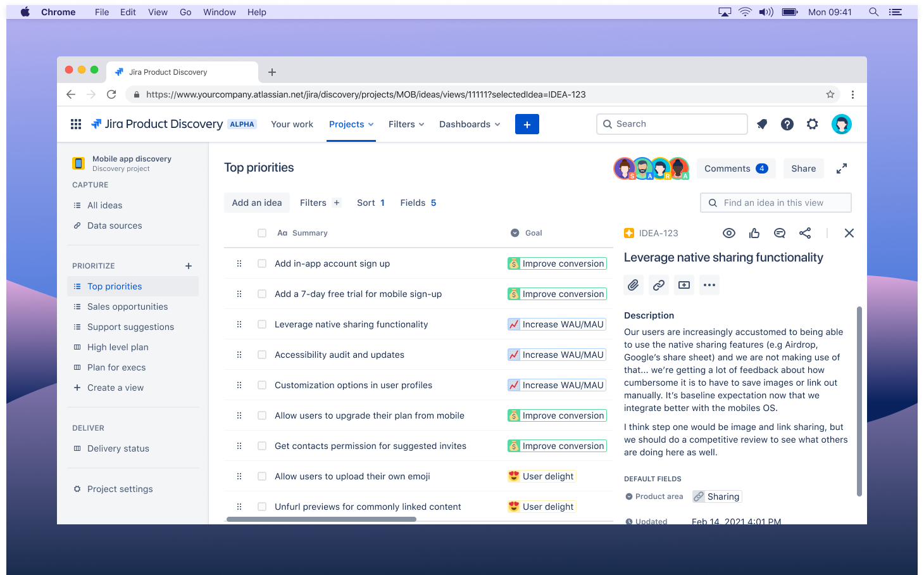Open the view Filters with plus
Image resolution: width=924 pixels, height=575 pixels.
(320, 203)
